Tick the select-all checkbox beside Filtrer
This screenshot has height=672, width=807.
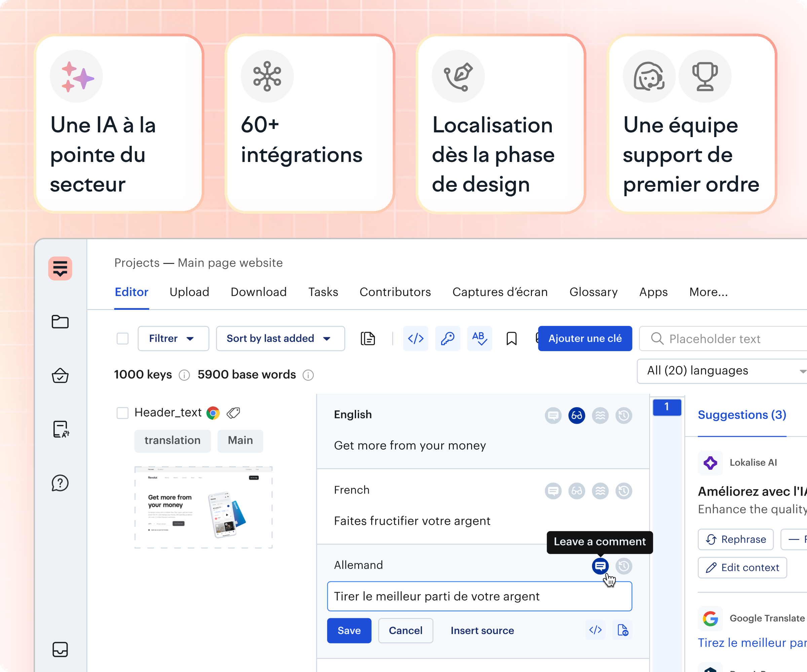tap(122, 338)
